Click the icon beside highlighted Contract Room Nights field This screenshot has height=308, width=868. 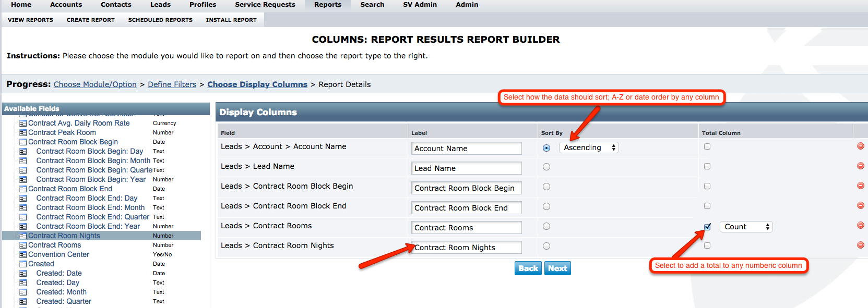click(23, 236)
